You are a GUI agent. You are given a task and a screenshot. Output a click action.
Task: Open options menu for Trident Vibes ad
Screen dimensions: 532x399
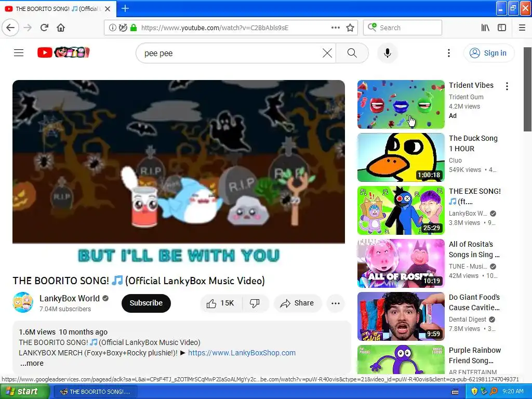coord(507,86)
